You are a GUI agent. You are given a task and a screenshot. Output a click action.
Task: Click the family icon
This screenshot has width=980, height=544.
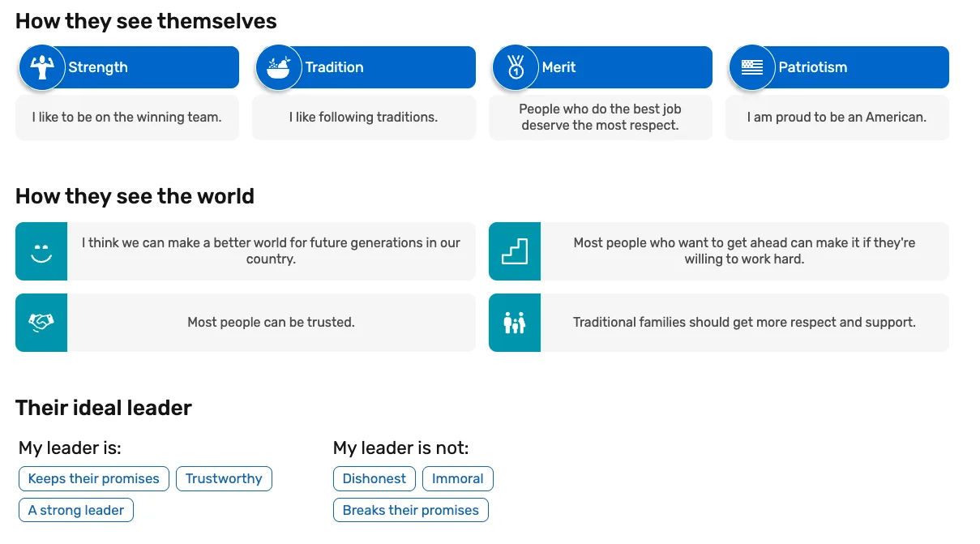point(515,323)
